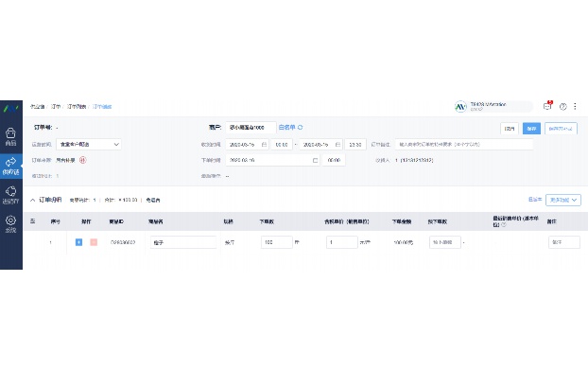This screenshot has height=370, width=588.
Task: Open the order time 00:00 time picker
Action: 334,160
